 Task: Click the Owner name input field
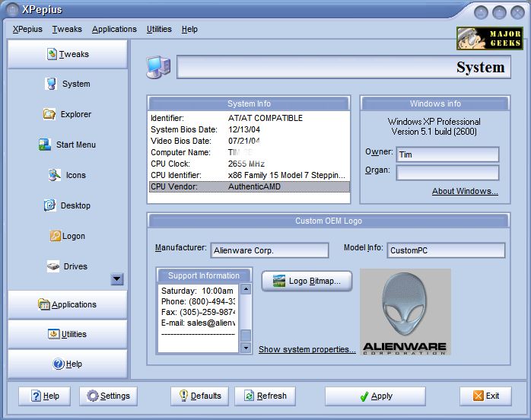(447, 154)
